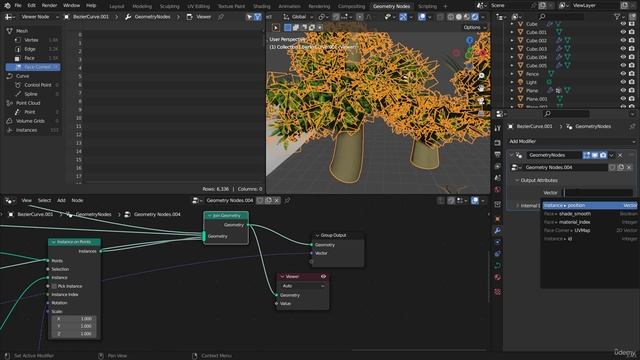Open GeometryNodes modifier extra options chevron
This screenshot has height=360, width=640.
(611, 155)
